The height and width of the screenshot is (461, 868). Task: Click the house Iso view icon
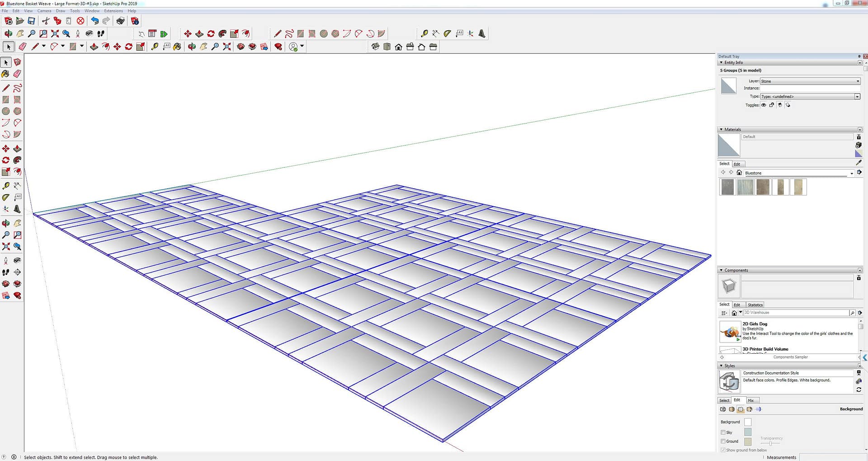(x=375, y=47)
